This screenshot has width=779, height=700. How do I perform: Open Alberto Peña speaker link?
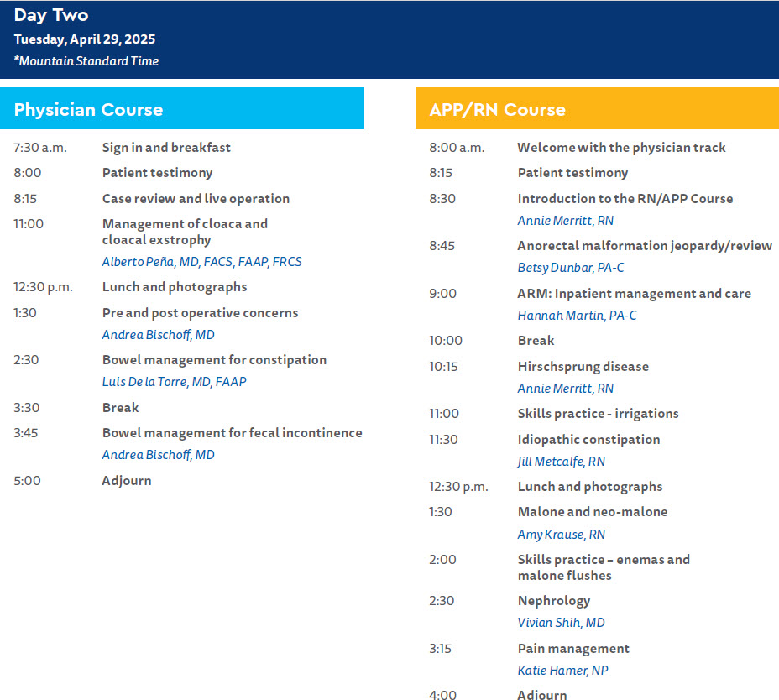[x=201, y=262]
